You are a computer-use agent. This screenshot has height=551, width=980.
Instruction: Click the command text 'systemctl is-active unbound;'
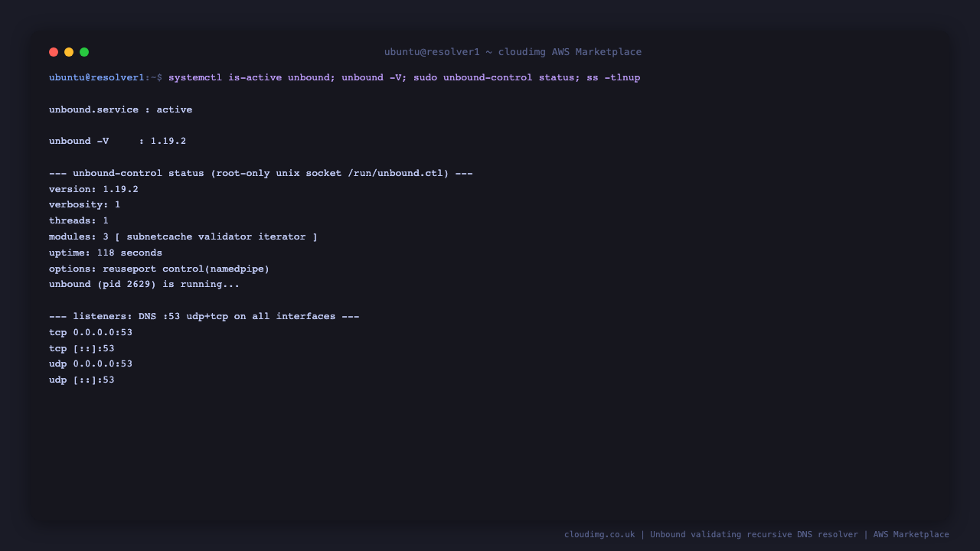252,77
